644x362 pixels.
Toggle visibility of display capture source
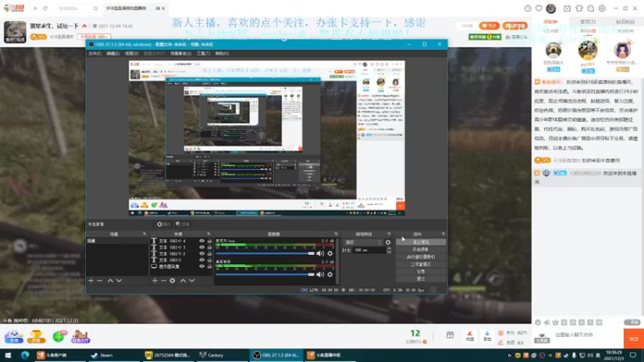tap(202, 266)
